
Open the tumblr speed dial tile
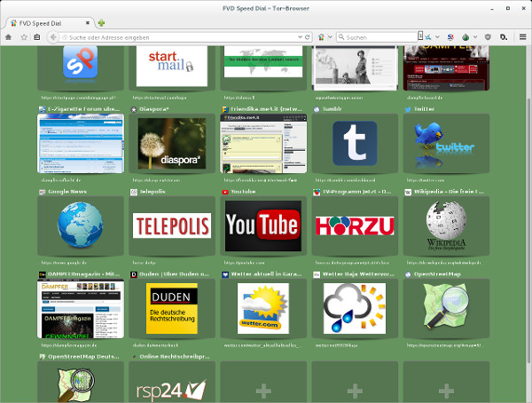[354, 142]
